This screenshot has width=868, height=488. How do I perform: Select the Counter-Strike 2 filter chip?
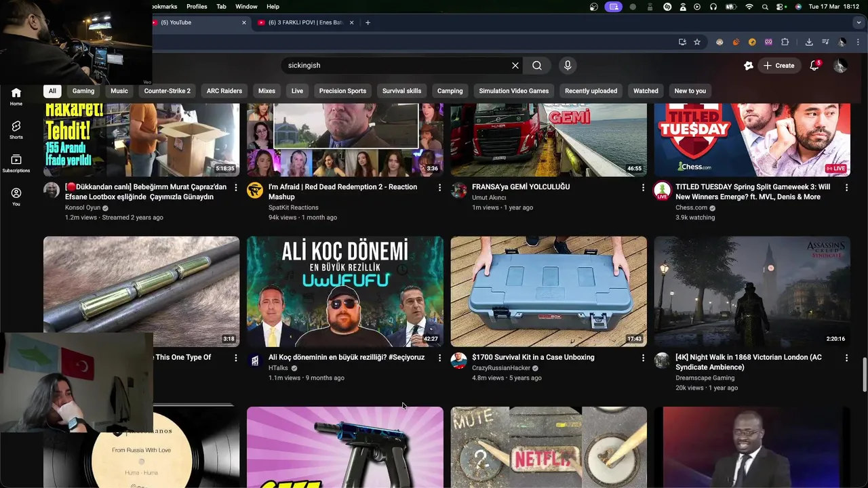tap(167, 91)
